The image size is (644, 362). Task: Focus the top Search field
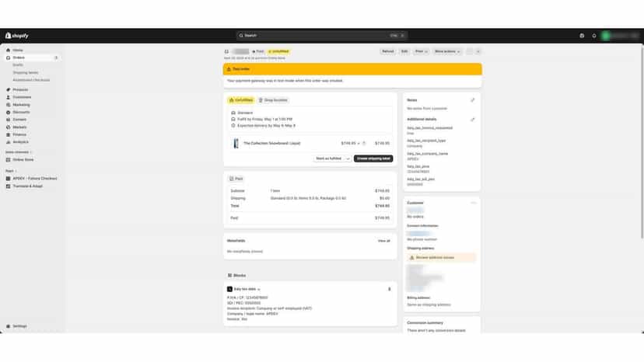pyautogui.click(x=321, y=36)
